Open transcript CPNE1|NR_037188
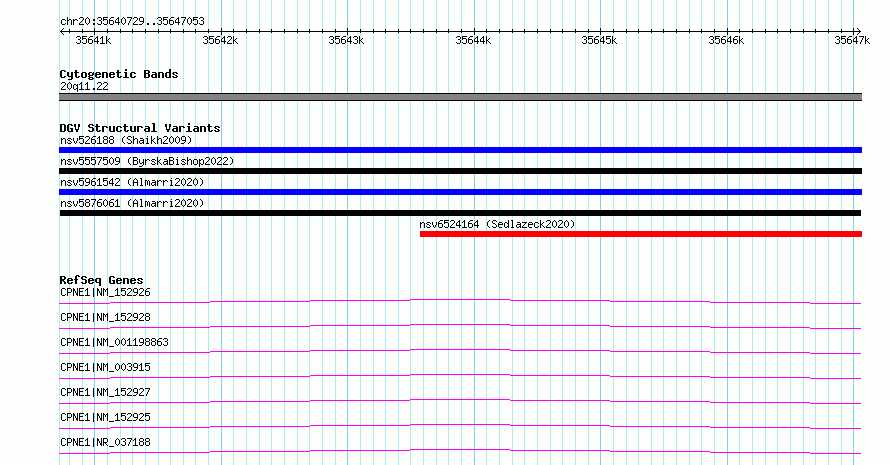 [x=106, y=442]
